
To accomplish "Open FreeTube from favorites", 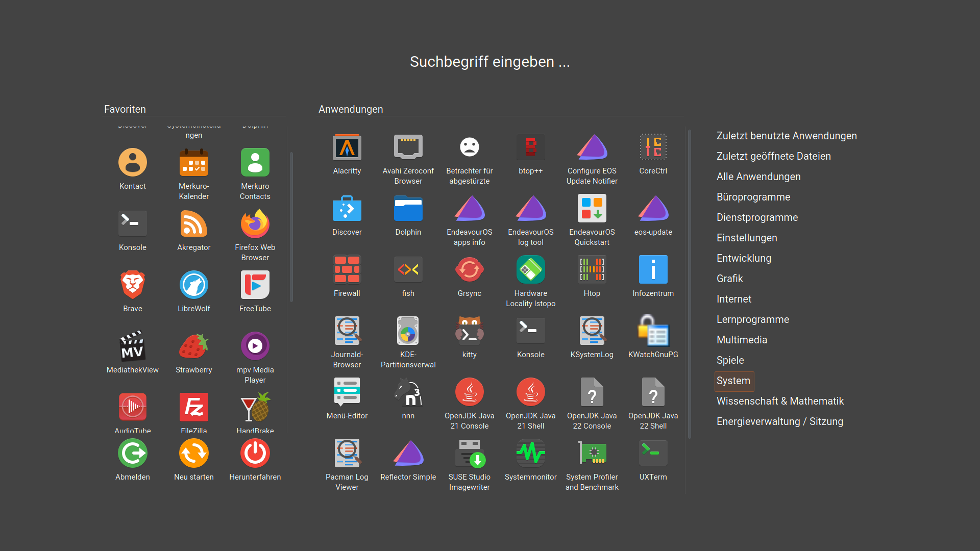I will click(255, 286).
